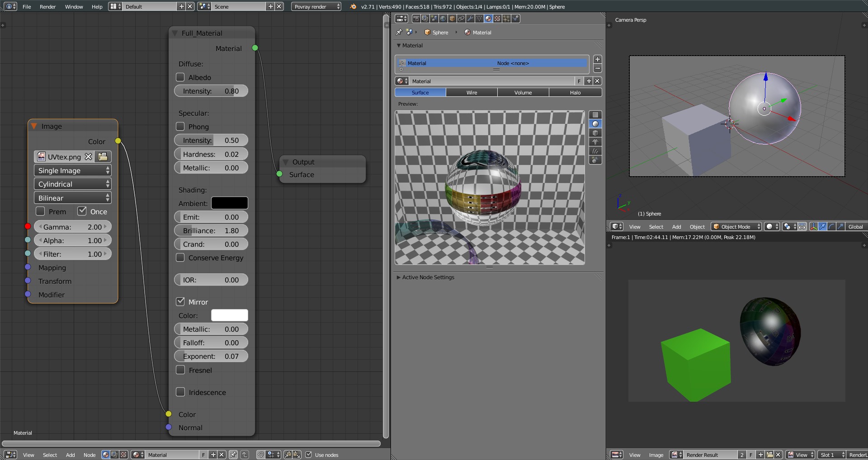Switch to the Volume material type

coord(523,92)
